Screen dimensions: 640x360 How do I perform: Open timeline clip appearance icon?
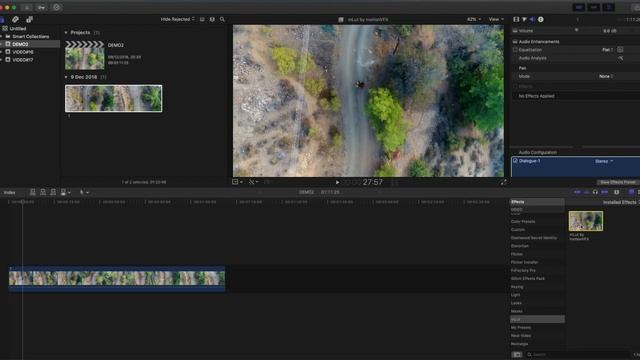coord(617,192)
